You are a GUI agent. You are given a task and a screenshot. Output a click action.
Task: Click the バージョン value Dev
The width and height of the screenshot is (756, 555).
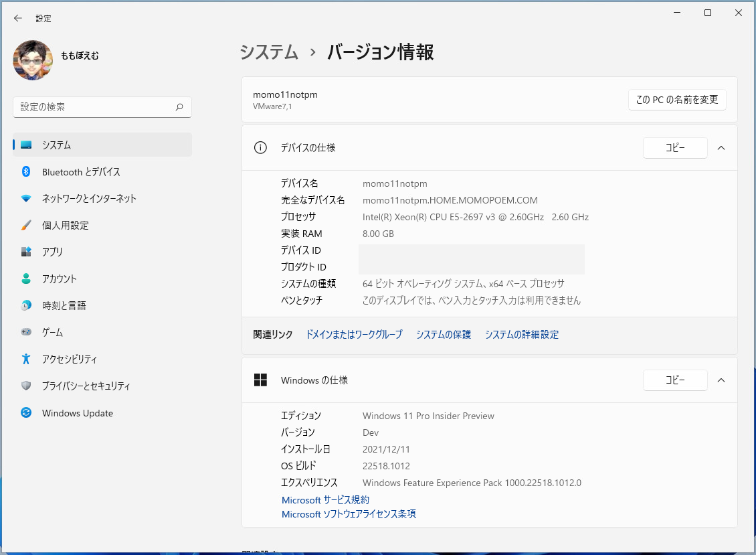370,433
